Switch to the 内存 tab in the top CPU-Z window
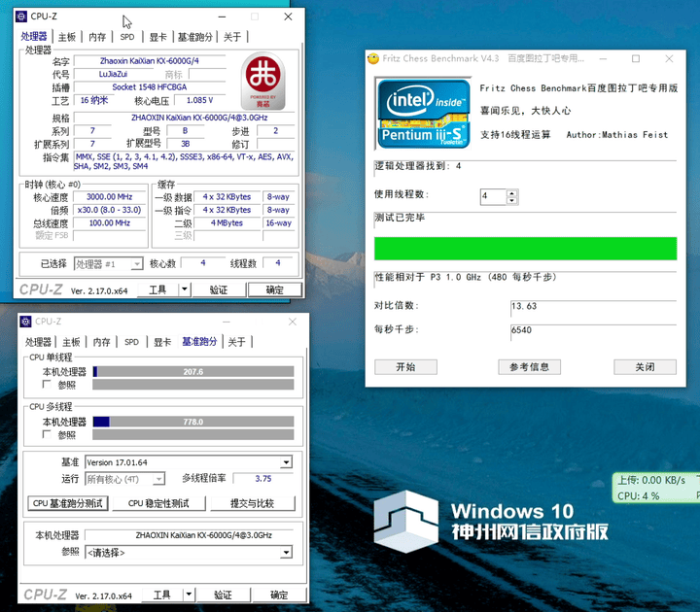700x612 pixels. (97, 37)
